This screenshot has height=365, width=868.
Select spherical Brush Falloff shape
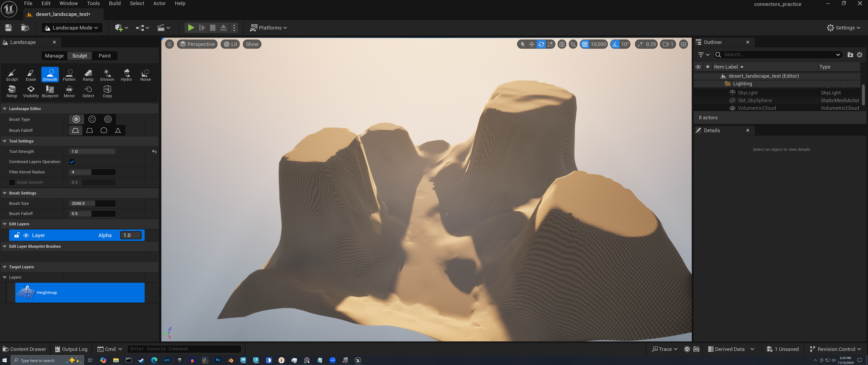click(x=104, y=130)
